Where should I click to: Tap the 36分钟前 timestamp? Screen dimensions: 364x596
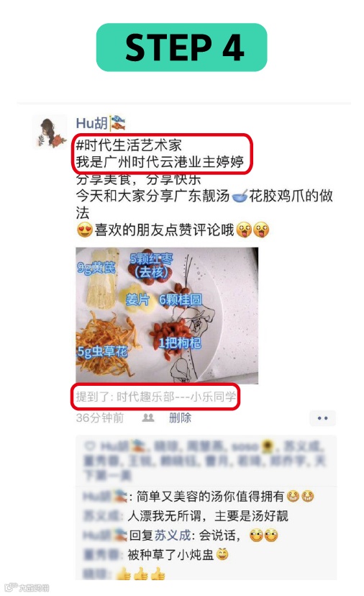coord(100,418)
